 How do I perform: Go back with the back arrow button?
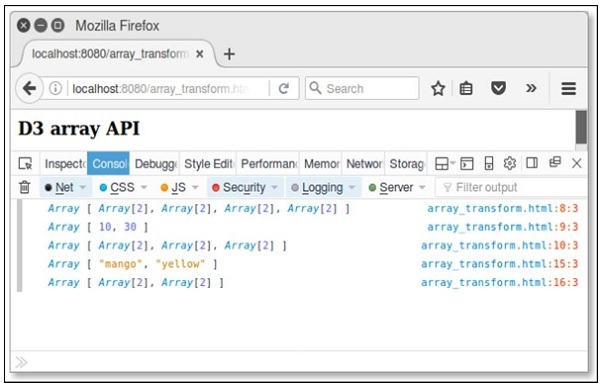click(x=29, y=89)
